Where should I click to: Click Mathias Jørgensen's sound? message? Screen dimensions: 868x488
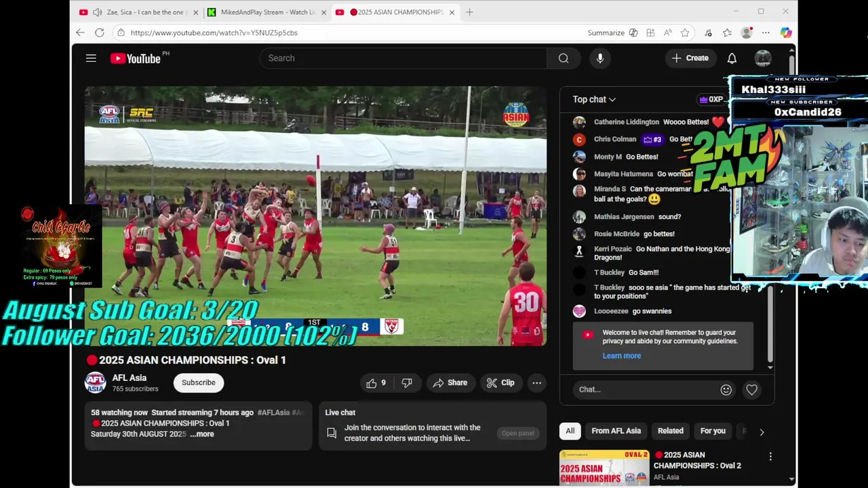[669, 217]
